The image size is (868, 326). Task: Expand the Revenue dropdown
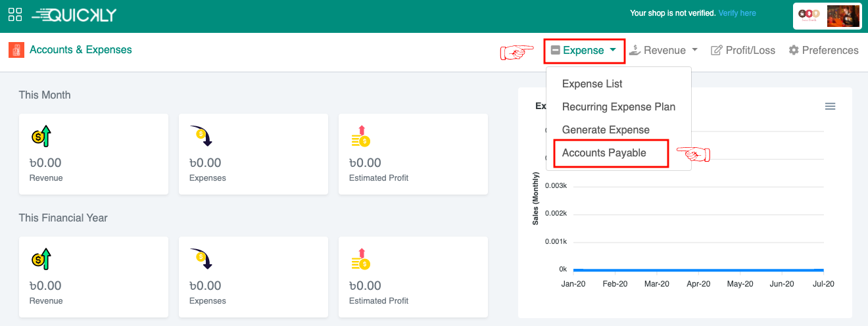[x=663, y=51]
